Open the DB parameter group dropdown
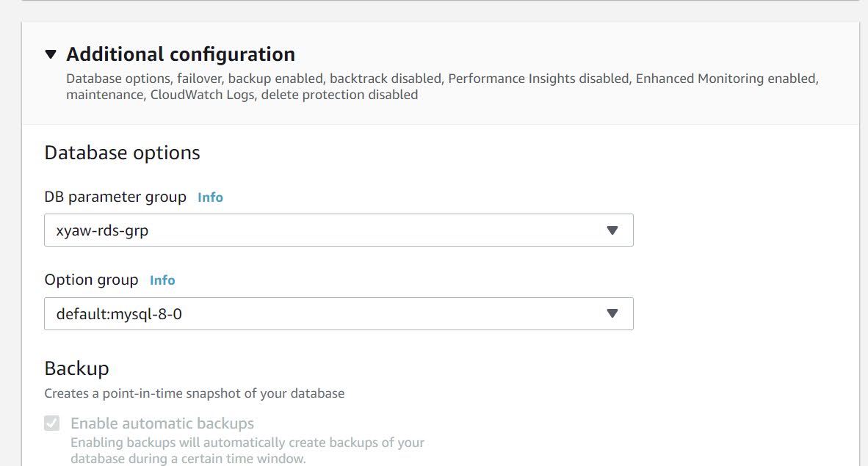This screenshot has width=868, height=466. [338, 230]
